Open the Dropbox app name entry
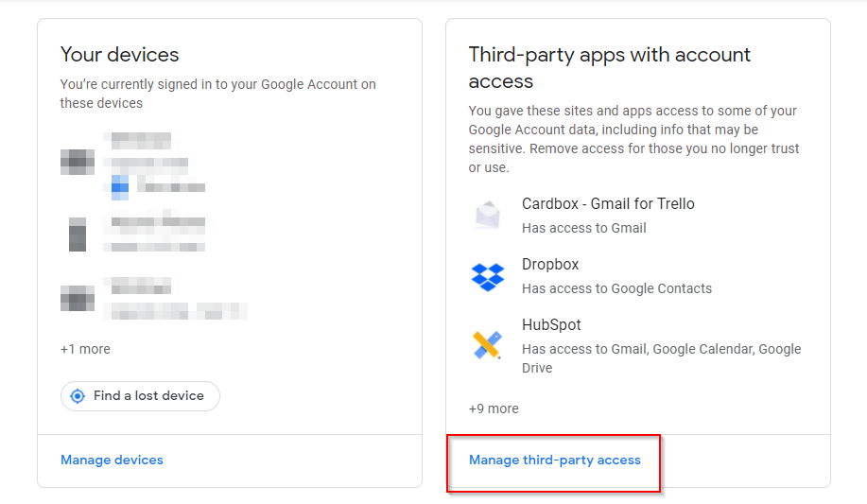The width and height of the screenshot is (867, 504). point(550,265)
